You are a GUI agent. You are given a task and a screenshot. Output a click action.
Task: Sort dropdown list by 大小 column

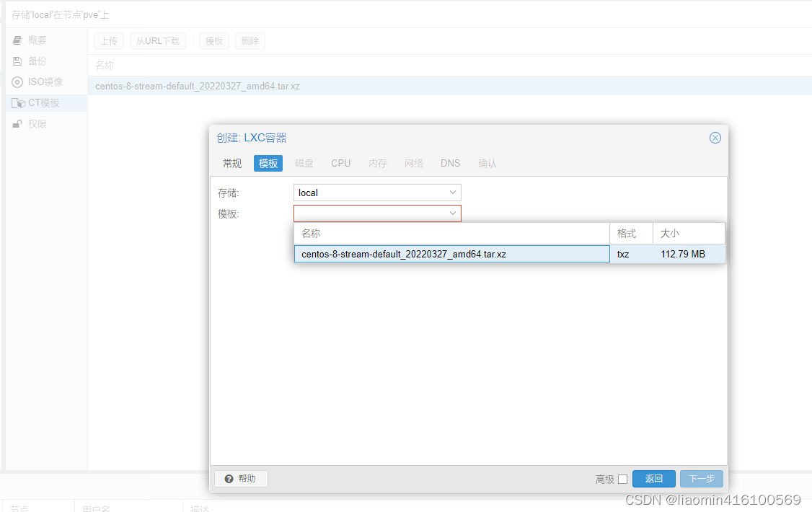(x=689, y=234)
